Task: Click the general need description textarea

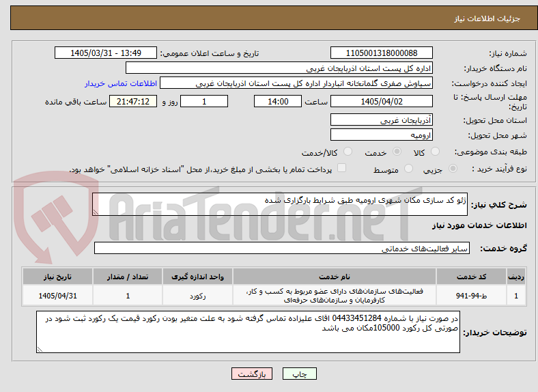Action: pos(280,204)
